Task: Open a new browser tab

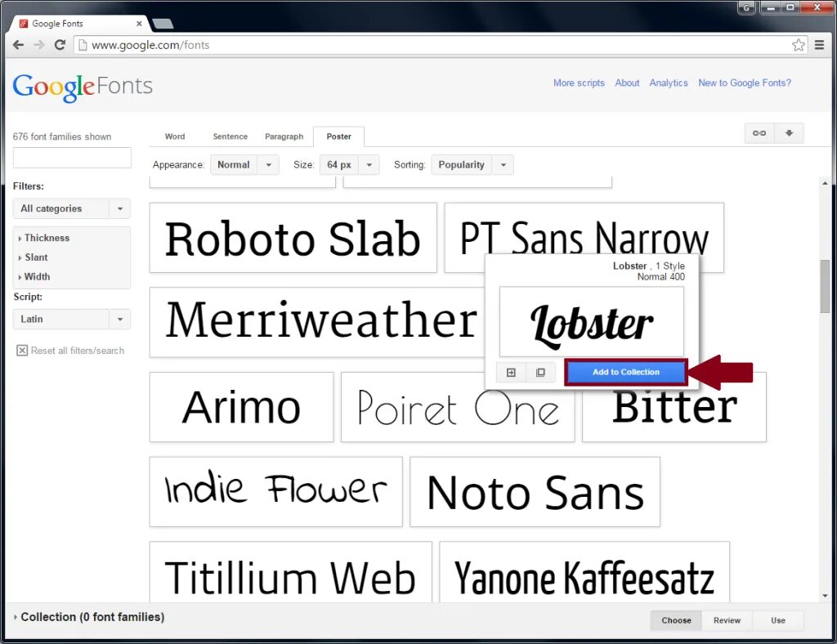Action: (x=163, y=24)
